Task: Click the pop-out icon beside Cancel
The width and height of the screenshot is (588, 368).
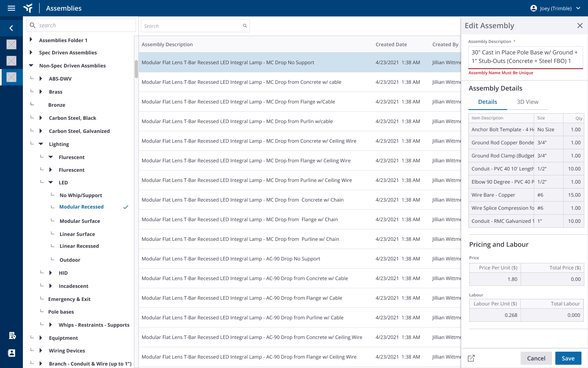Action: 471,358
